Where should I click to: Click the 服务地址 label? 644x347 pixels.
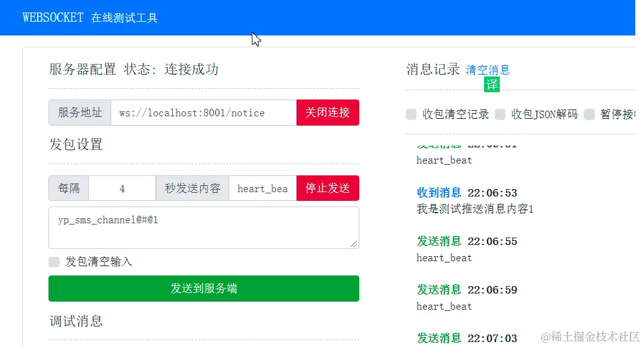click(80, 113)
